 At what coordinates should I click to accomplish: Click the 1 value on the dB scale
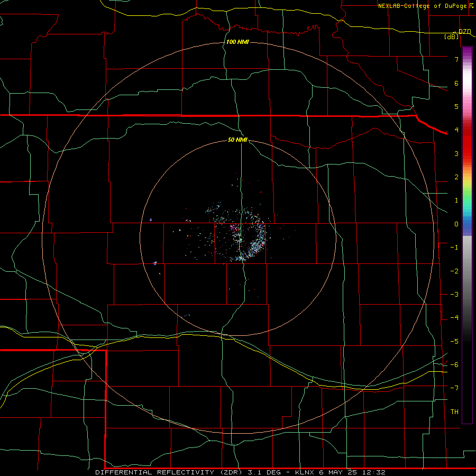tap(456, 200)
